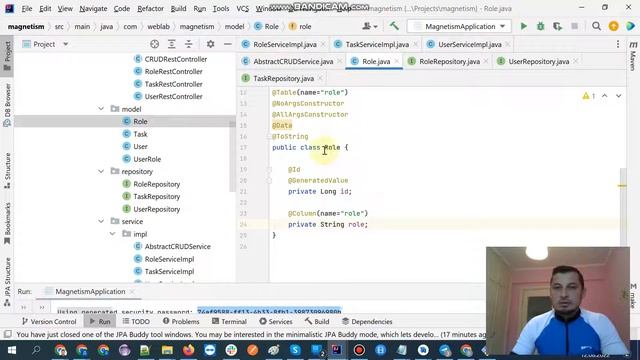The width and height of the screenshot is (640, 360).
Task: Switch to AbstractCRUDService.java tab
Action: point(293,62)
